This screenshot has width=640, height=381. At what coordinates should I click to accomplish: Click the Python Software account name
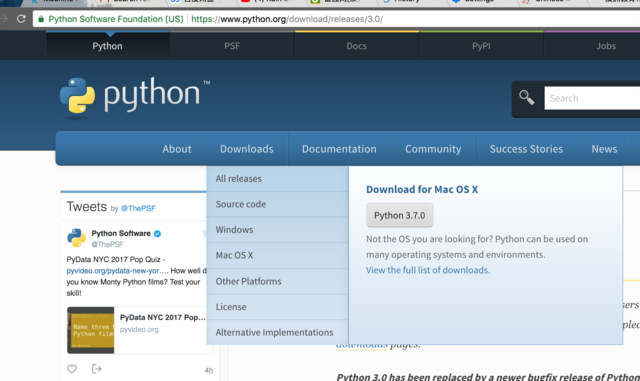121,233
